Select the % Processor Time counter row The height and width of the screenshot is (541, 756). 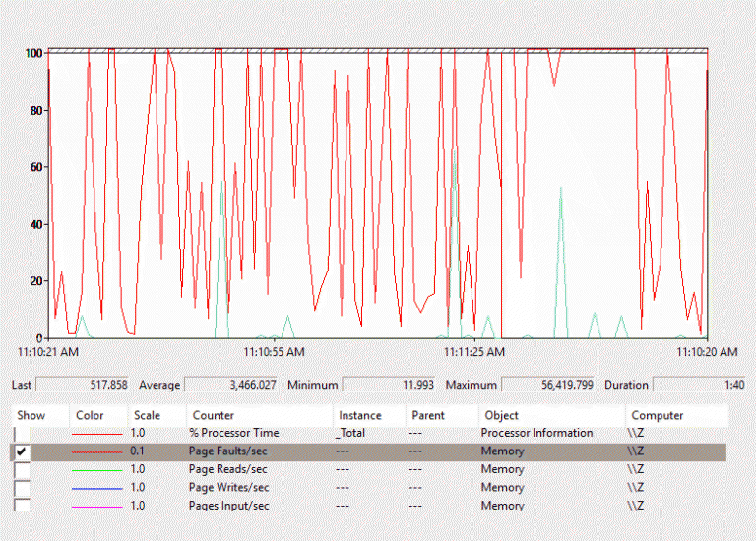coord(233,433)
